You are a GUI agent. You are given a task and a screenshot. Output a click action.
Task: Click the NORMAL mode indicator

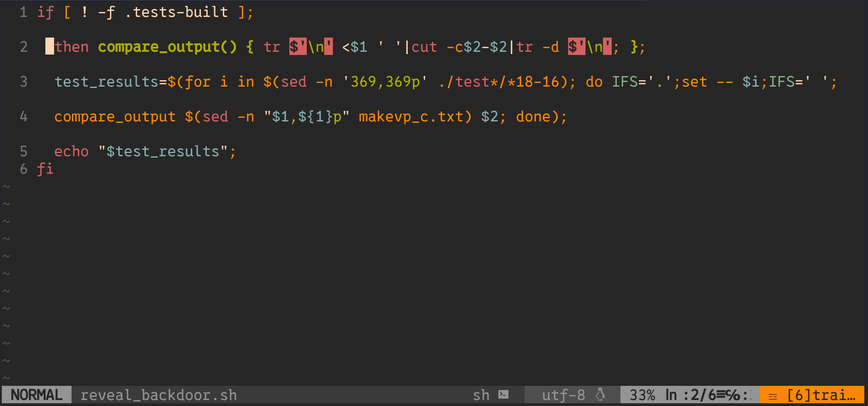tap(37, 395)
